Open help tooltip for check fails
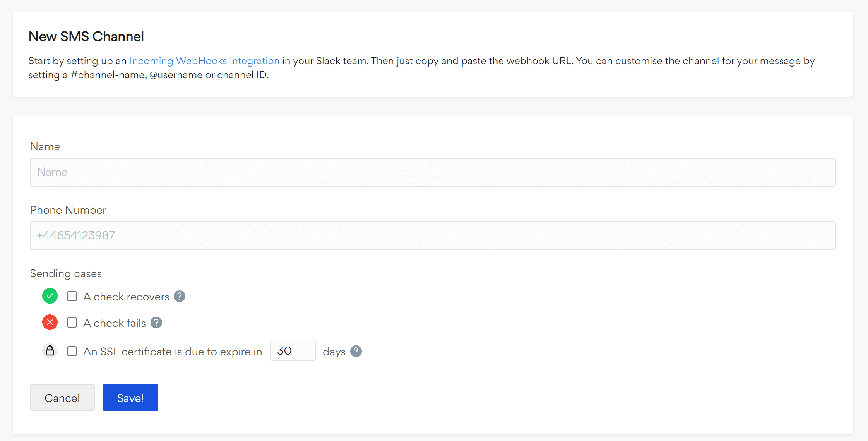The width and height of the screenshot is (868, 441). coord(156,323)
